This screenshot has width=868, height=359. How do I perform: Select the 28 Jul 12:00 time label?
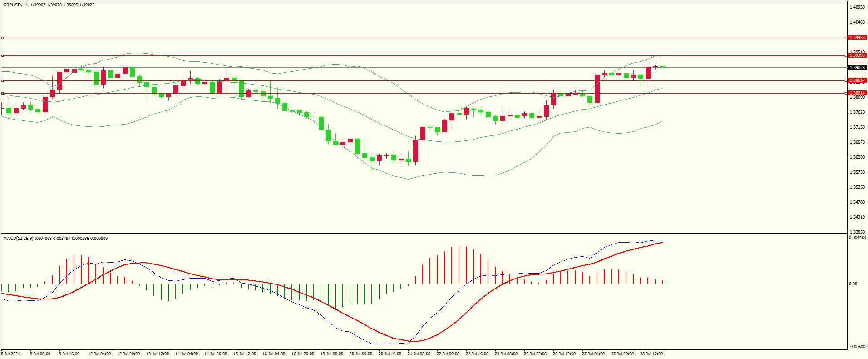point(651,354)
